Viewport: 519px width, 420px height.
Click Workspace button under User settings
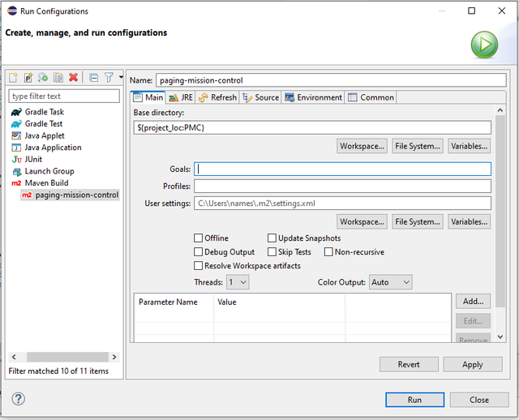coord(362,221)
